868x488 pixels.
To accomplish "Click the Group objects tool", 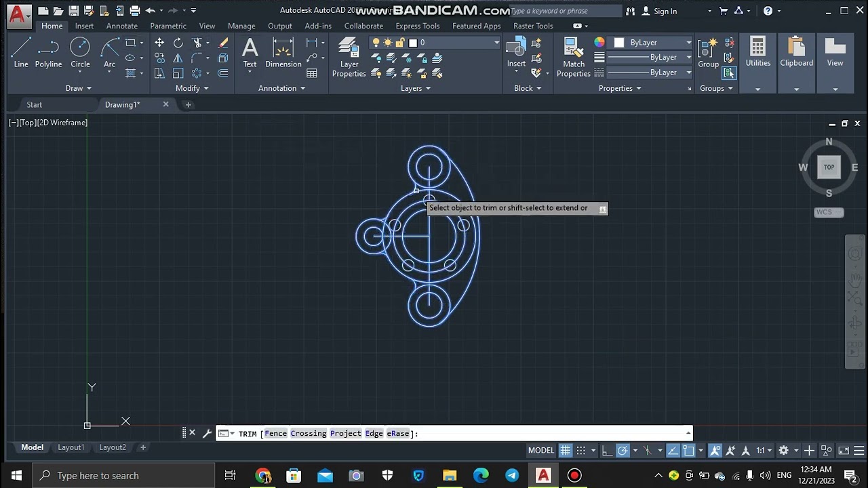I will tap(708, 53).
